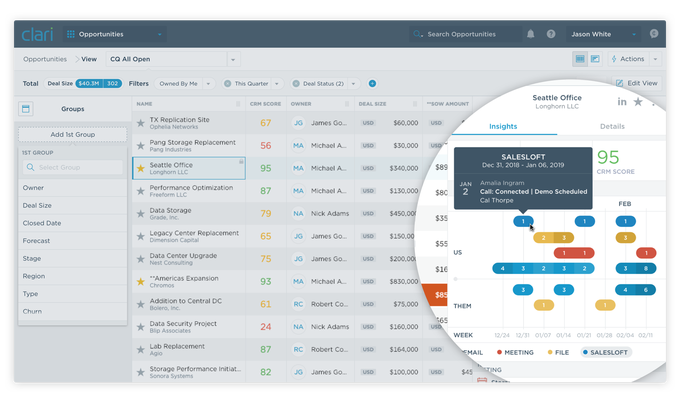Unstar the Americas Expansion opportunity

click(141, 282)
